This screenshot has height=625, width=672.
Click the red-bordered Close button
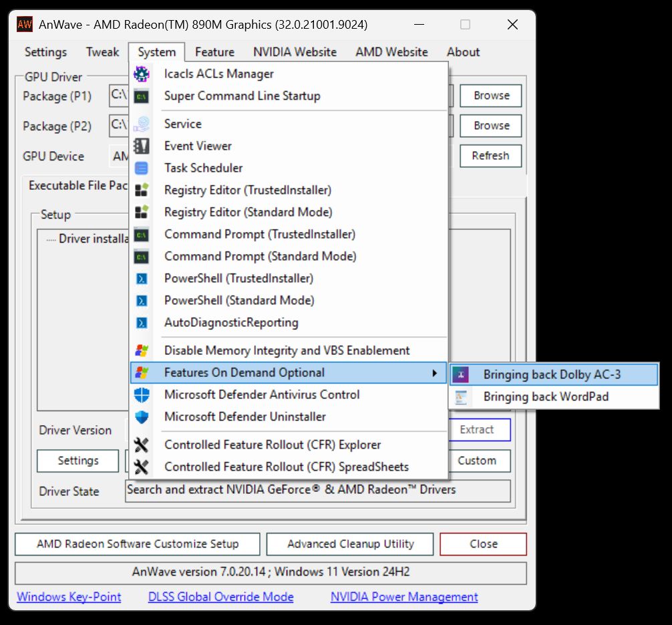tap(484, 544)
